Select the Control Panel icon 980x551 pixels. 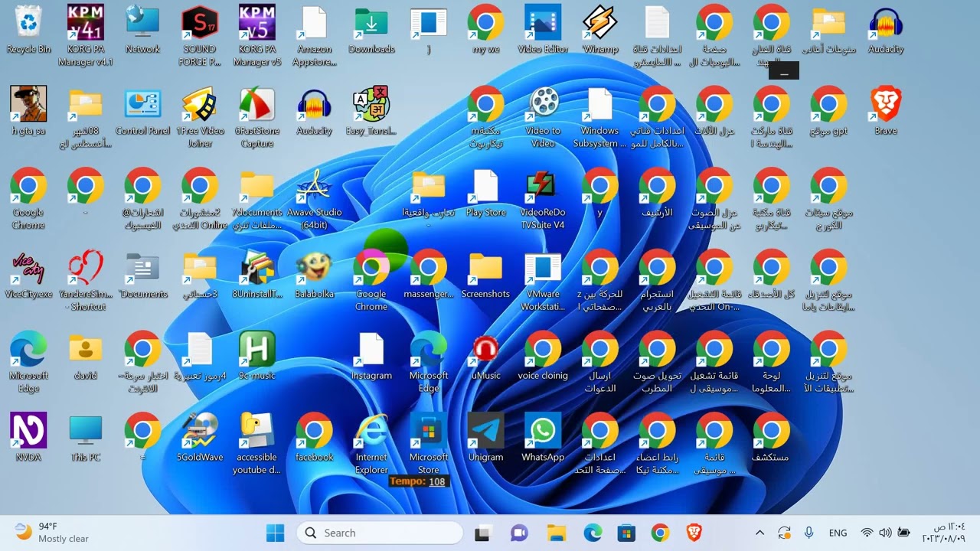click(x=142, y=112)
